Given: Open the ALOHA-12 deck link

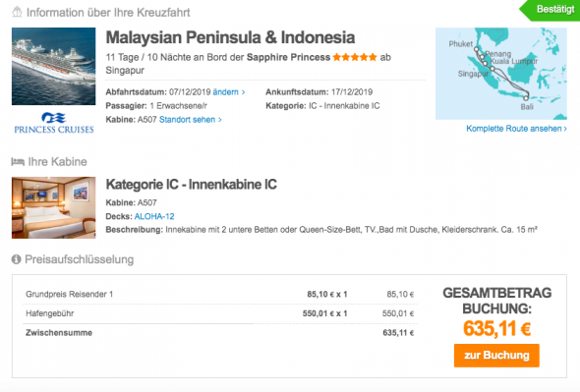Looking at the screenshot, I should click(154, 216).
